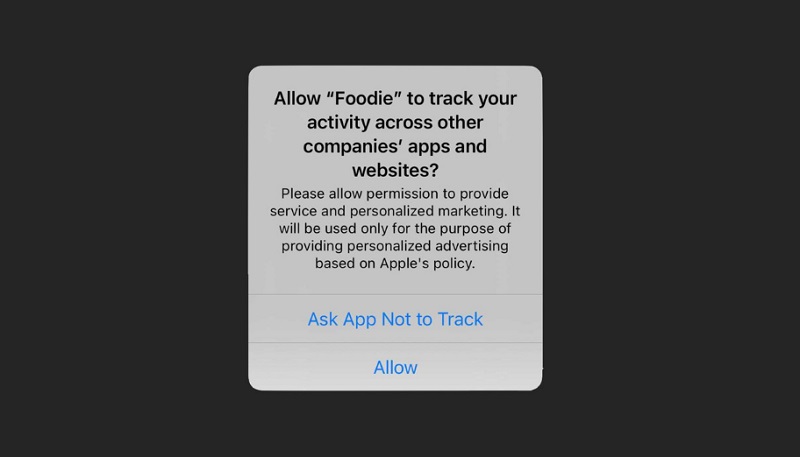Select the bold tracking permission heading
Screen dimensions: 800x457
(395, 134)
